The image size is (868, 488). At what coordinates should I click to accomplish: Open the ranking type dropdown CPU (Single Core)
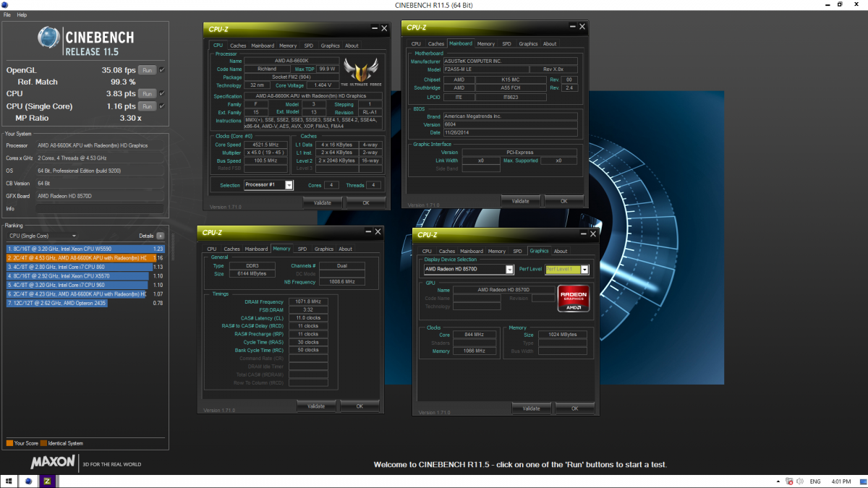[x=43, y=236]
